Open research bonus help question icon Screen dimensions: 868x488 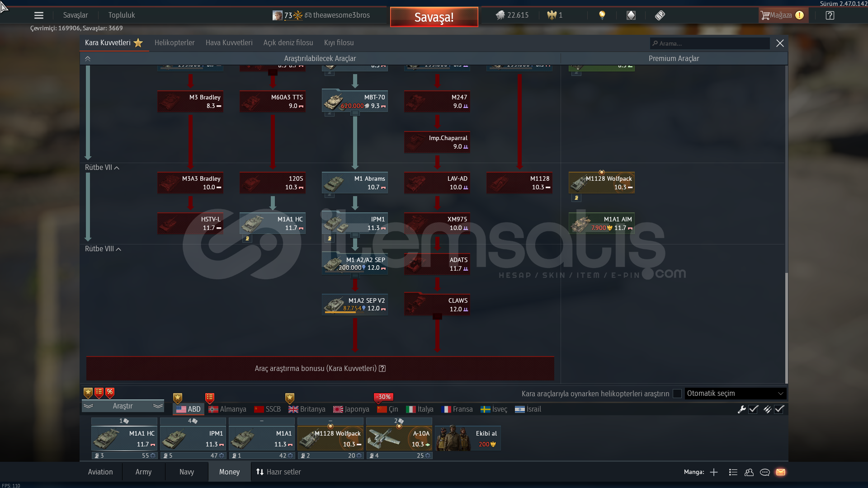[382, 369]
